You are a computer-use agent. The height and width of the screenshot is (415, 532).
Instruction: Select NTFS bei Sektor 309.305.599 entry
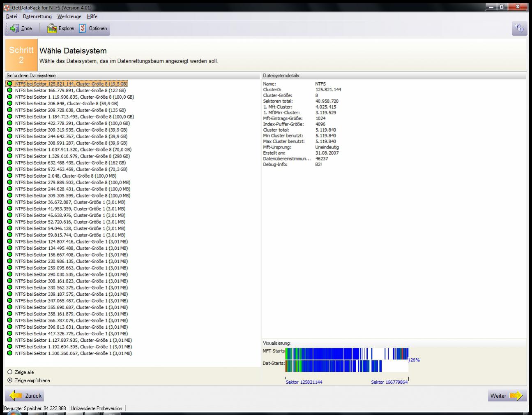coord(69,196)
